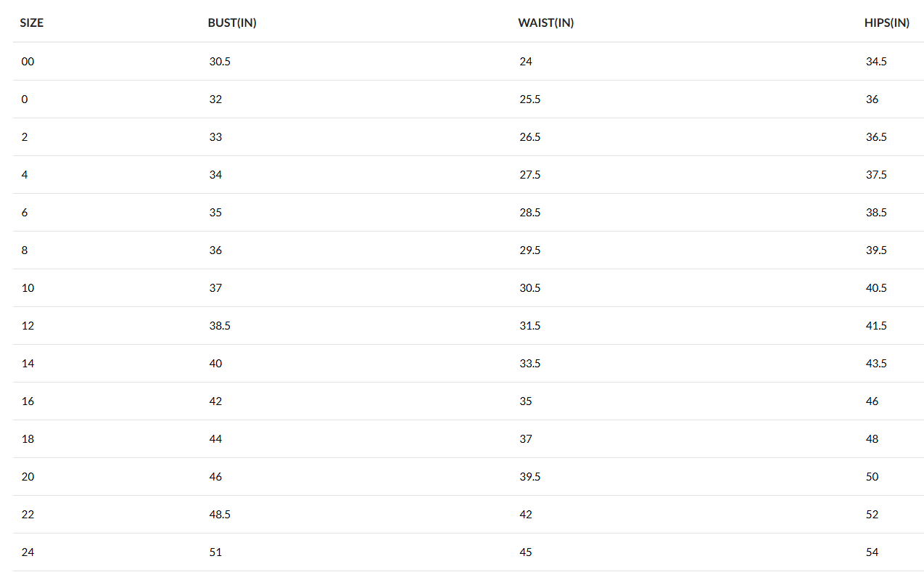Select the size 20 row label
Image resolution: width=924 pixels, height=572 pixels.
click(x=28, y=477)
